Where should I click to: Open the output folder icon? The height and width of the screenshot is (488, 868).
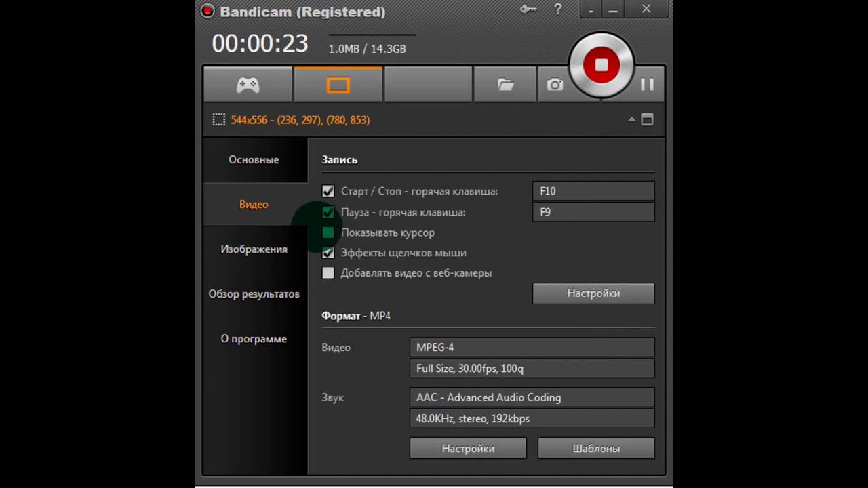tap(505, 85)
